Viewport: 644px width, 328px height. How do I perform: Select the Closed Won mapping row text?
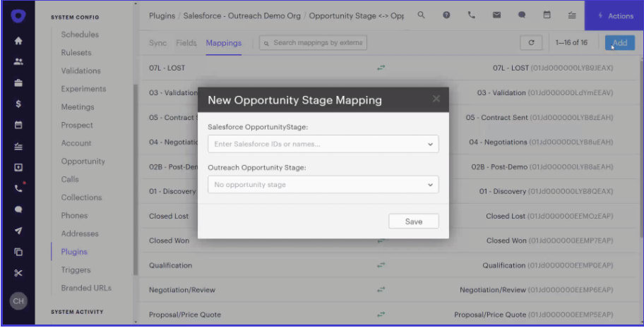point(169,241)
